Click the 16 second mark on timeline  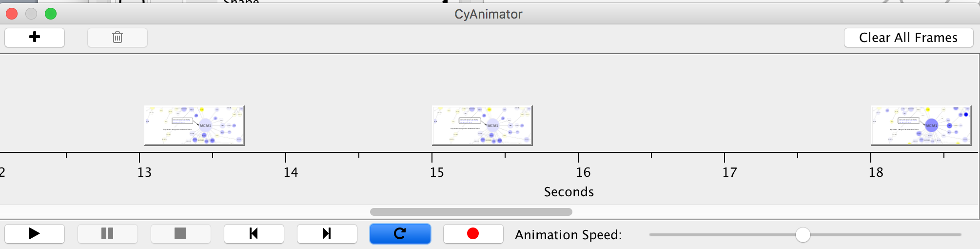[578, 157]
